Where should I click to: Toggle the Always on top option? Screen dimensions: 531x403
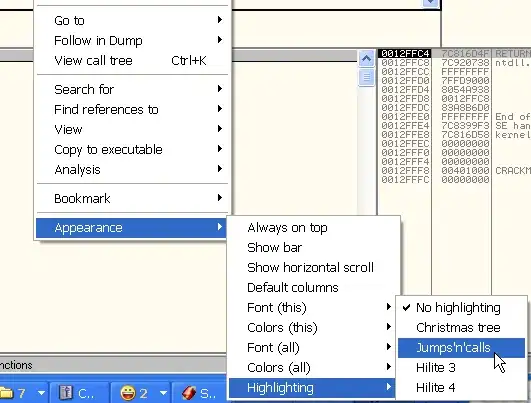click(313, 228)
